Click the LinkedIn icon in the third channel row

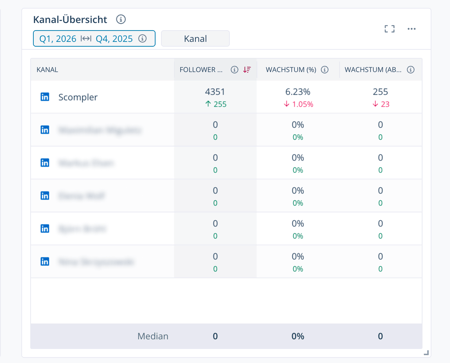coord(45,163)
